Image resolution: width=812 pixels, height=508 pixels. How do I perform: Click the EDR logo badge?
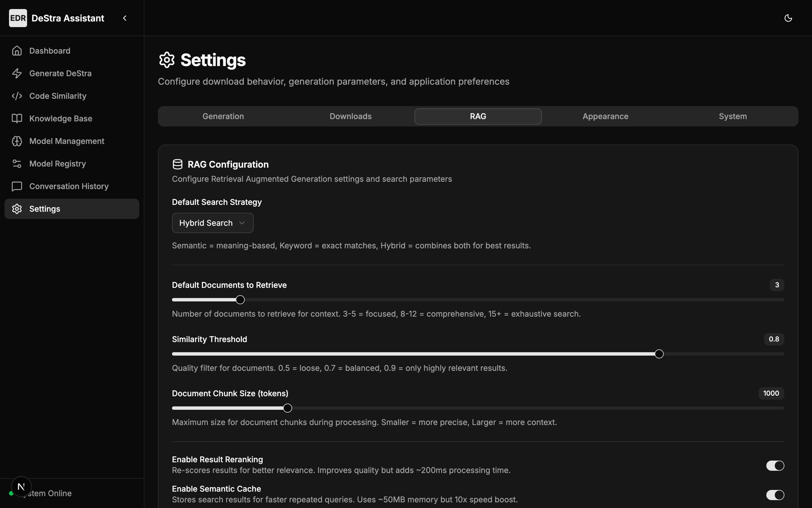click(18, 18)
